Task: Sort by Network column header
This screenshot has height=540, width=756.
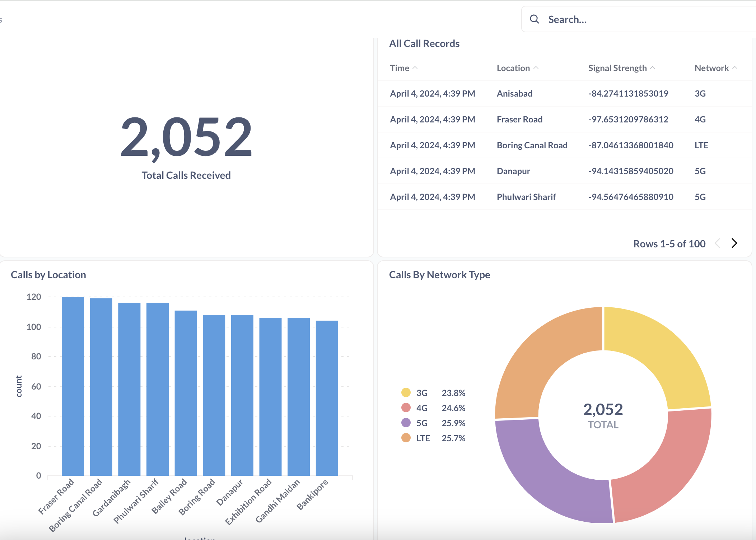Action: tap(711, 68)
